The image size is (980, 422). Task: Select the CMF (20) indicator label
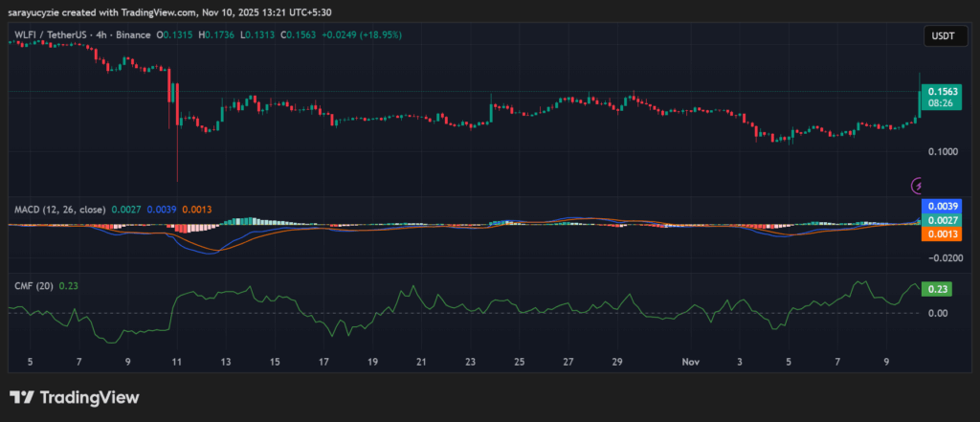point(33,285)
